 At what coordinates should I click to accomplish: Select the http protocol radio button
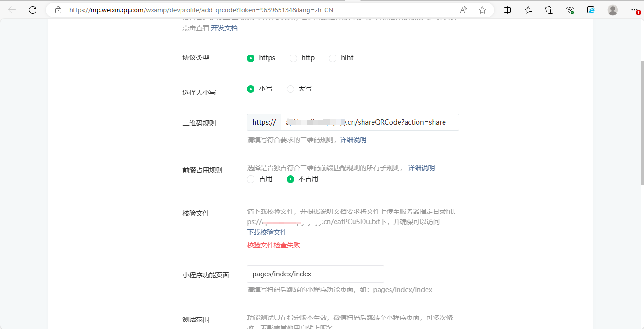tap(293, 58)
